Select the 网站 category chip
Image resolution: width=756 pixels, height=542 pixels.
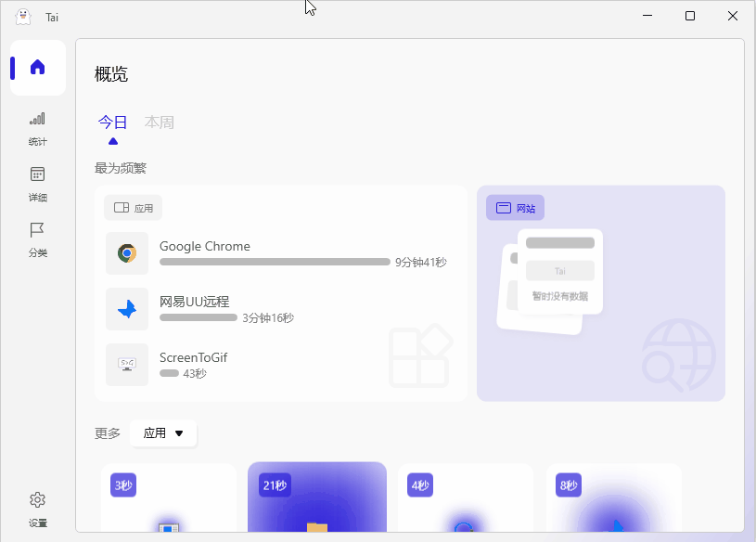coord(516,208)
